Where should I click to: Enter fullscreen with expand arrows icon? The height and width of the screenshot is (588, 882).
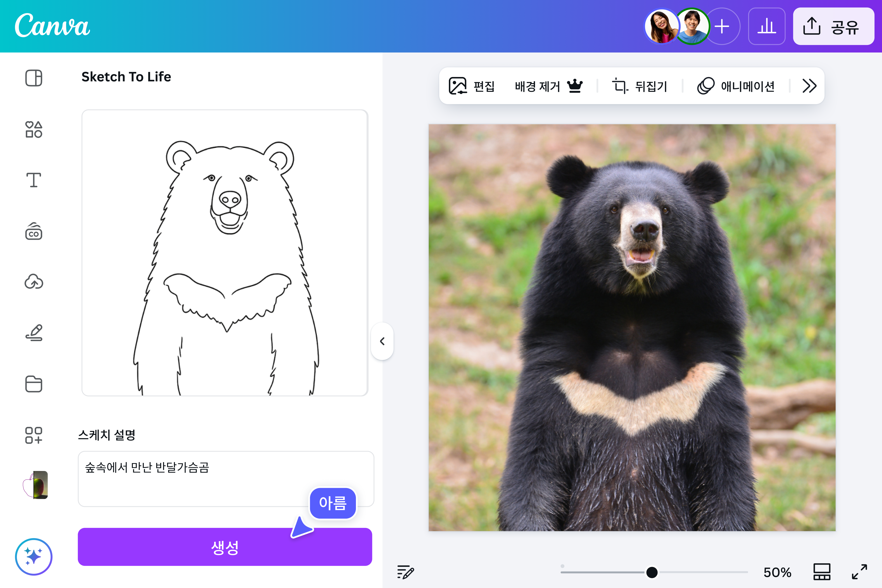point(859,572)
